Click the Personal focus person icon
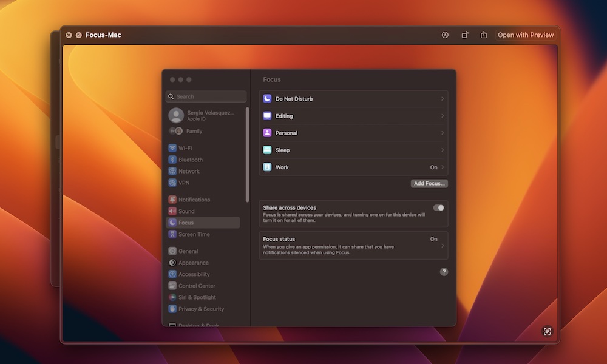 (x=267, y=133)
